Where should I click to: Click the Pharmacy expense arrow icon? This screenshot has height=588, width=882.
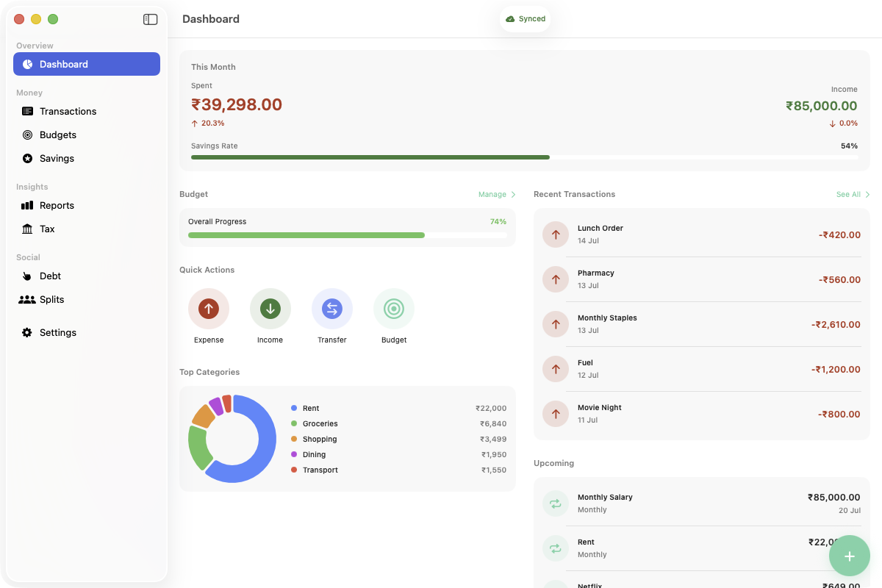(x=556, y=279)
